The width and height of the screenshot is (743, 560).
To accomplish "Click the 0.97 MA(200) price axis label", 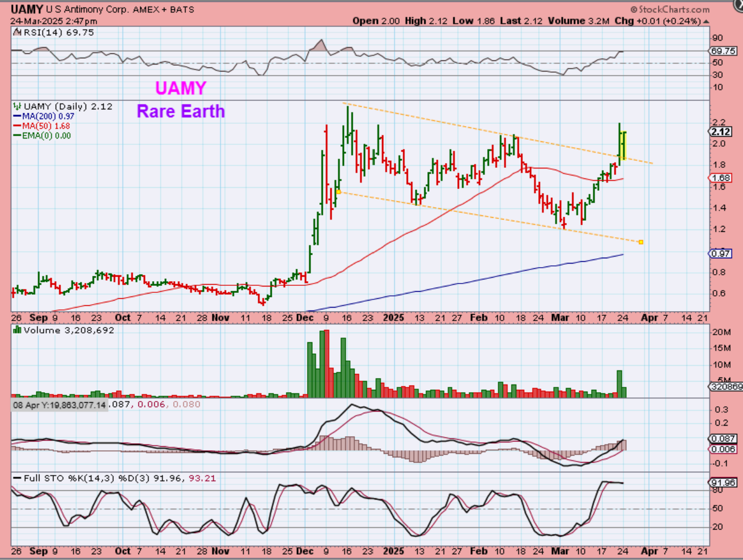I will (721, 254).
